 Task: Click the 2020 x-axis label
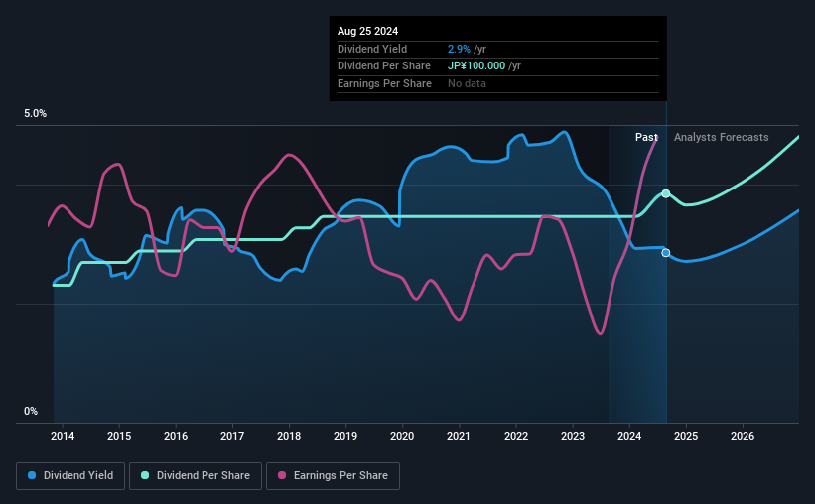(402, 436)
